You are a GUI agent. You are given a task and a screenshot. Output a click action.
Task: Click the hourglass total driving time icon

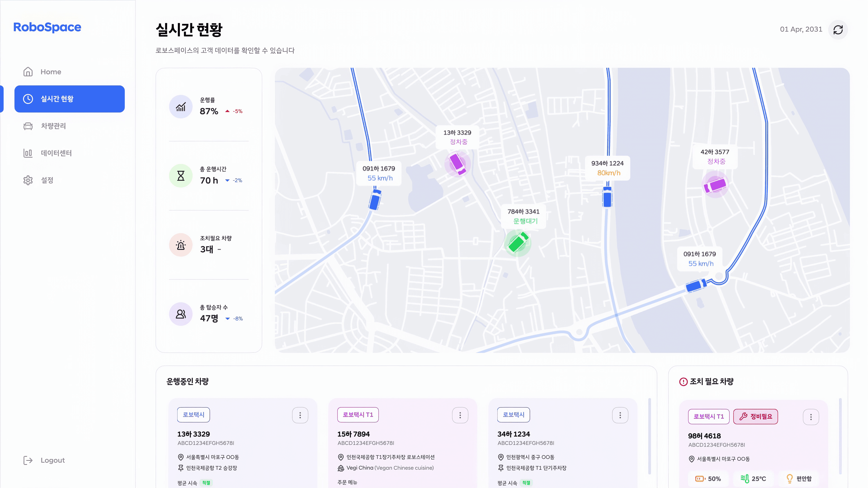coord(181,176)
